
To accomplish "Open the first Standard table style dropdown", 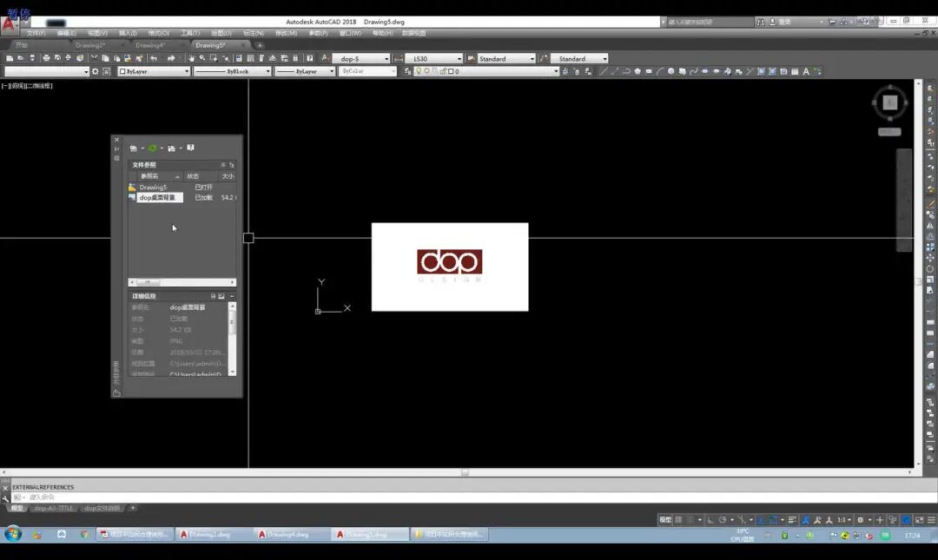I will pyautogui.click(x=532, y=59).
